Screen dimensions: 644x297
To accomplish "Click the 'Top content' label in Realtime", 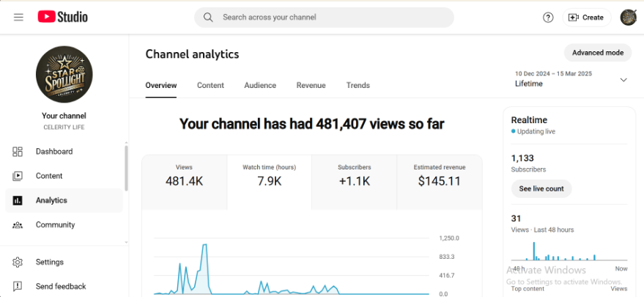I will pos(528,289).
